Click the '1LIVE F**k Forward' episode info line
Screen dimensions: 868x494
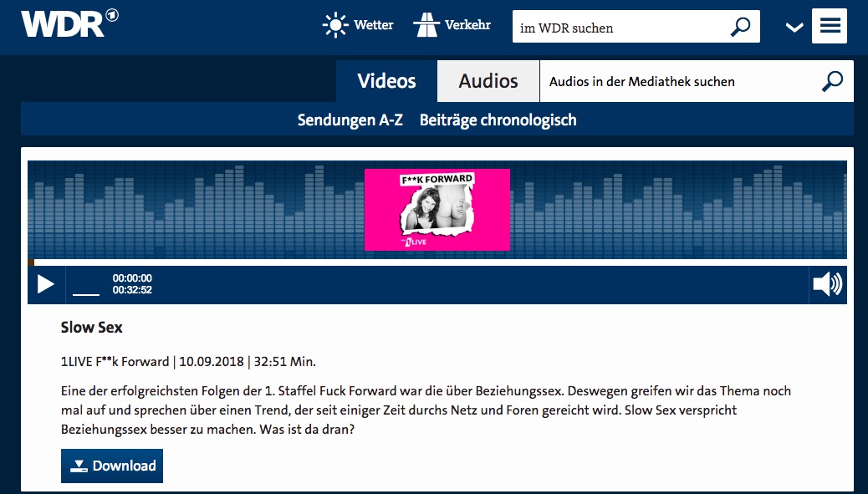(188, 362)
